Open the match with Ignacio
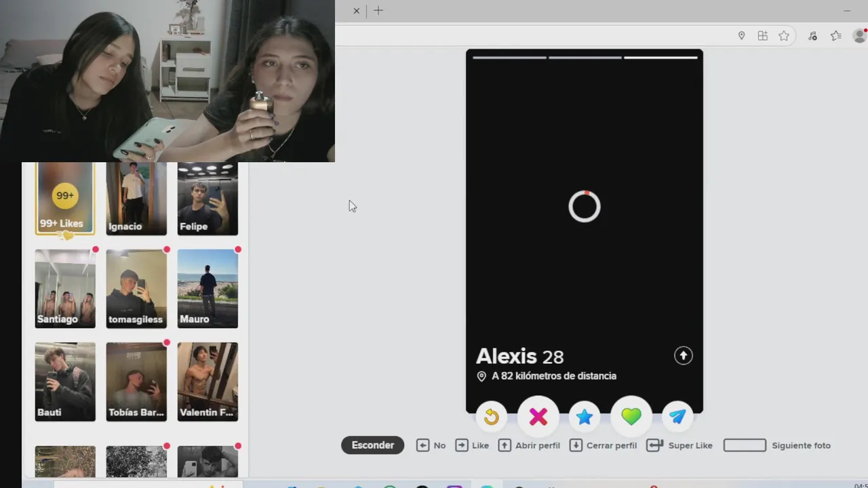The height and width of the screenshot is (488, 868). (x=136, y=199)
